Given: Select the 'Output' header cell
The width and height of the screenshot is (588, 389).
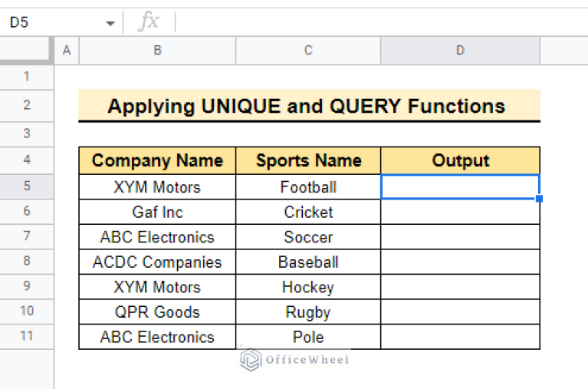Looking at the screenshot, I should (461, 160).
